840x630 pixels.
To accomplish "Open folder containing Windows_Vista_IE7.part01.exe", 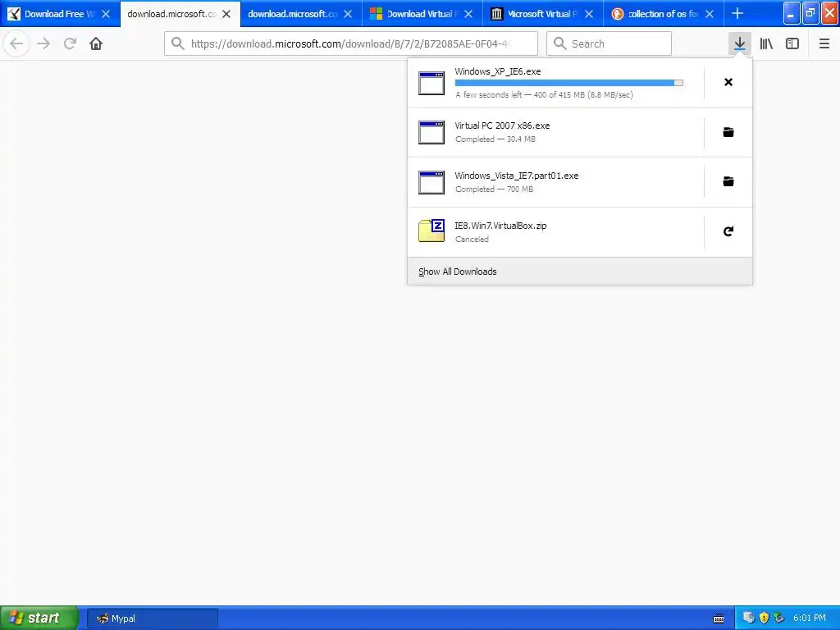I will (x=728, y=181).
